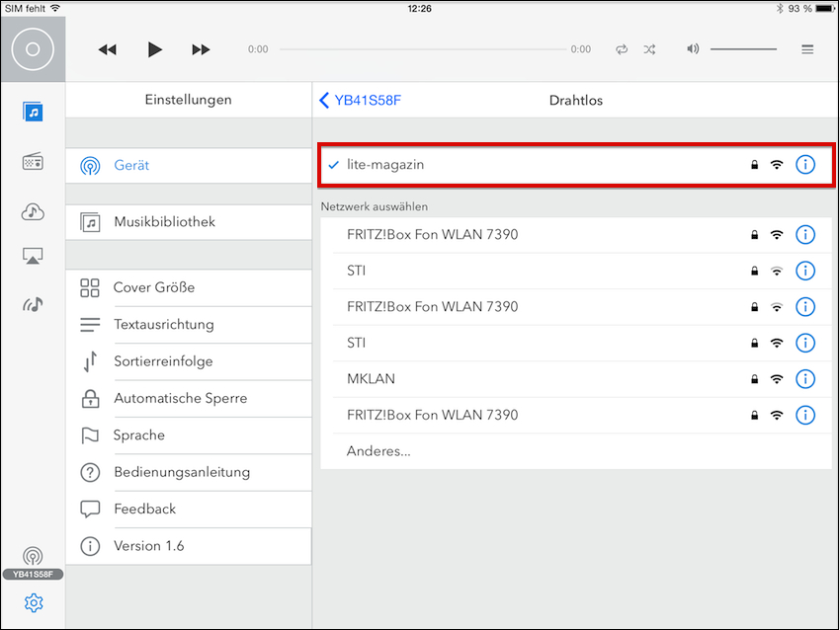The width and height of the screenshot is (840, 630).
Task: Skip to the previous track
Action: tap(108, 49)
